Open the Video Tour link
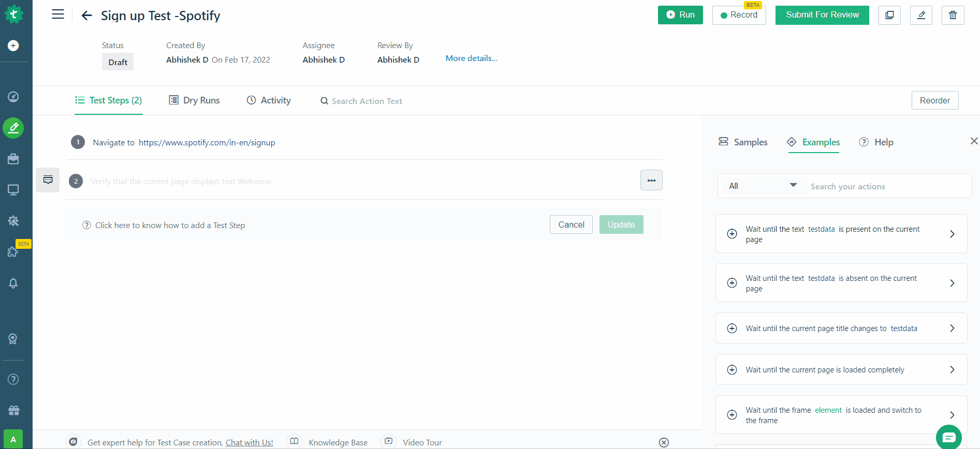The height and width of the screenshot is (449, 980). click(422, 443)
